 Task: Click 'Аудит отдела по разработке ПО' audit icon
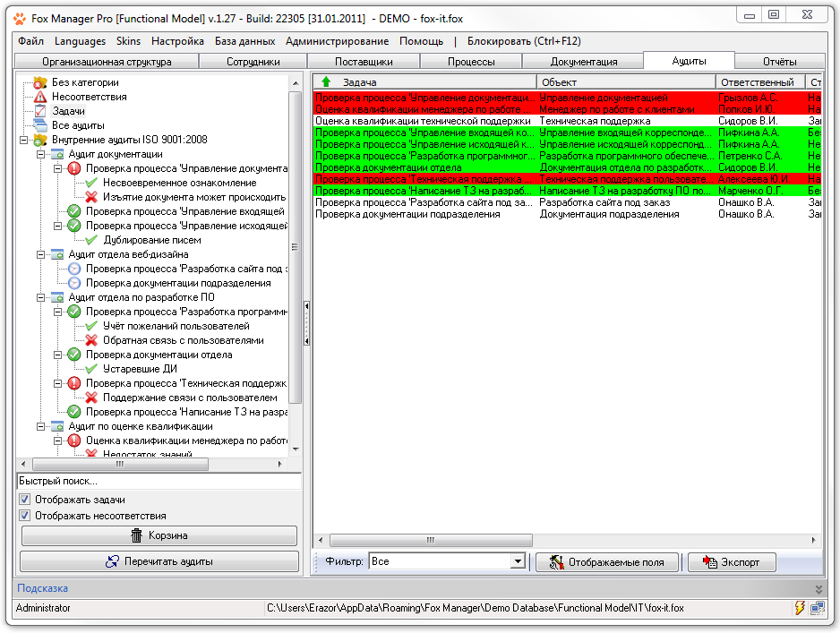[x=57, y=297]
